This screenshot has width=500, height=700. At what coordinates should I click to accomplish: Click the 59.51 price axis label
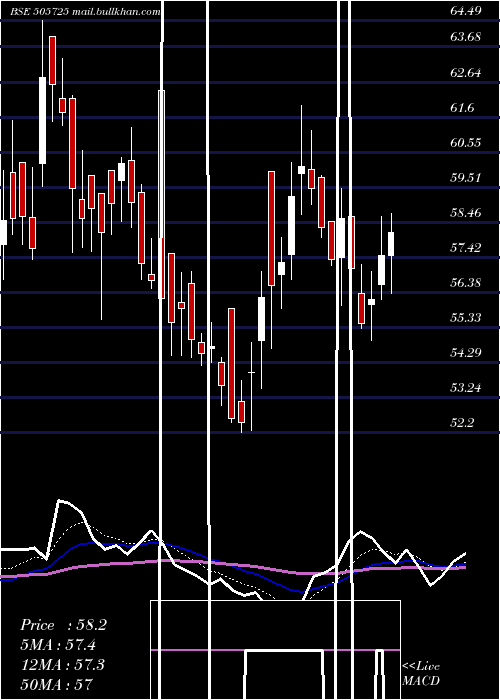(x=465, y=178)
